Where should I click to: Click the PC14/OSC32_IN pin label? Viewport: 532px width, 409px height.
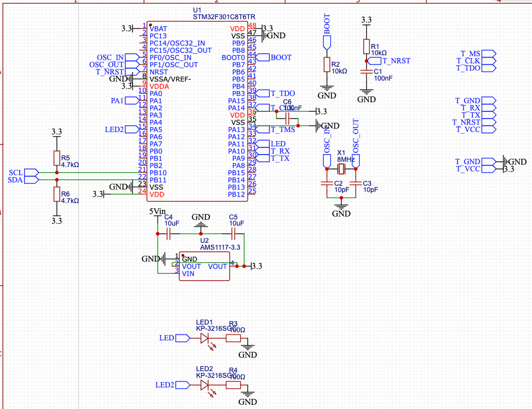(177, 43)
